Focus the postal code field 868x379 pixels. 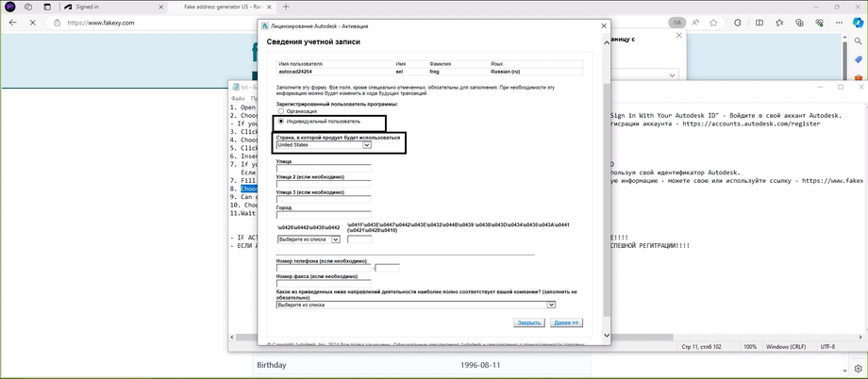click(x=359, y=239)
